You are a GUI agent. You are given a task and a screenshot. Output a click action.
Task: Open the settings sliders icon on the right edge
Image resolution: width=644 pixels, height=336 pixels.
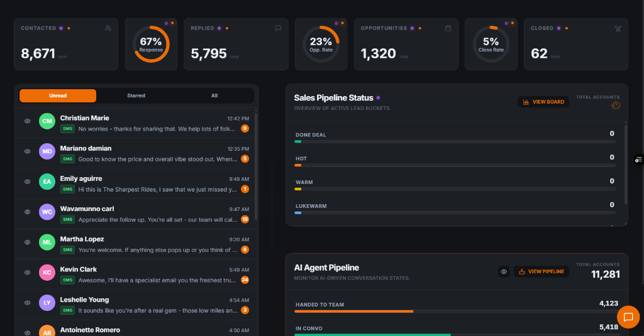[x=638, y=160]
